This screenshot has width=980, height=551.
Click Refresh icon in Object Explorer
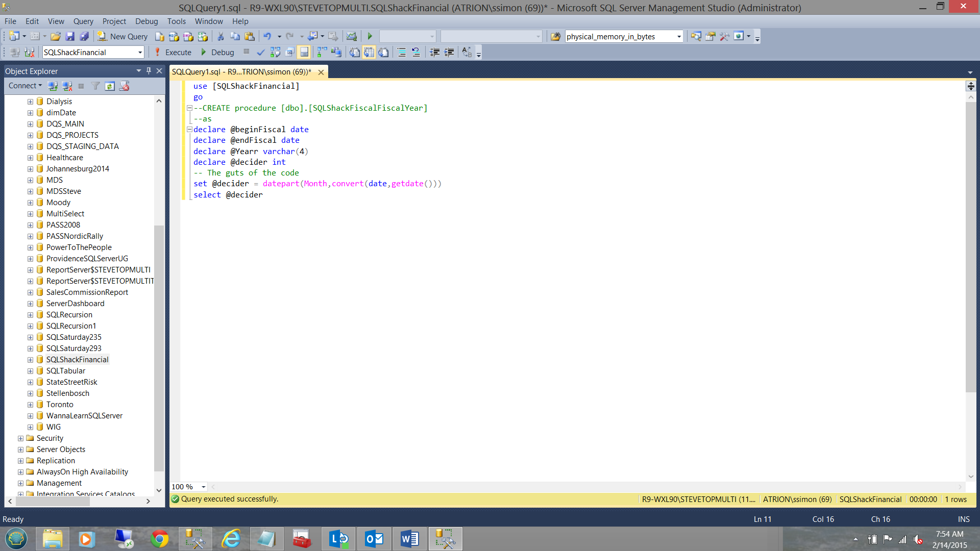point(110,86)
